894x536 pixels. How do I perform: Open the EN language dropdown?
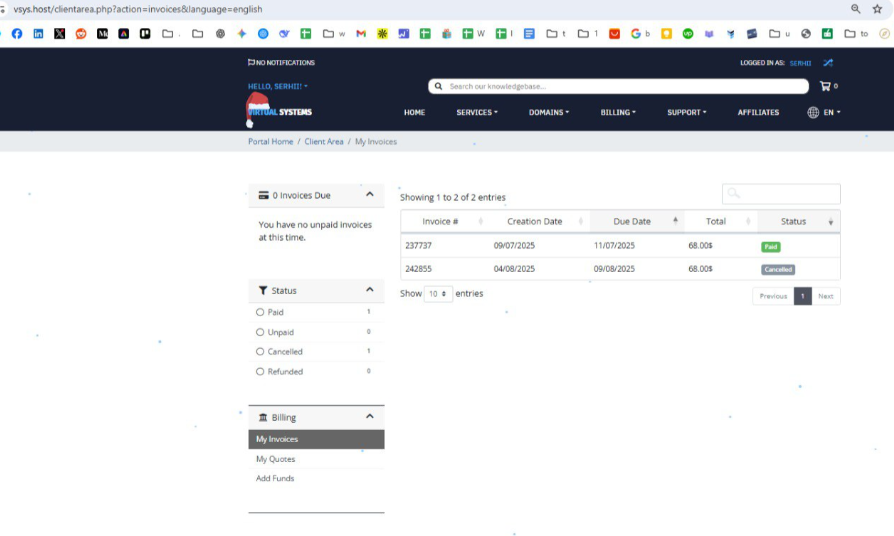(832, 112)
